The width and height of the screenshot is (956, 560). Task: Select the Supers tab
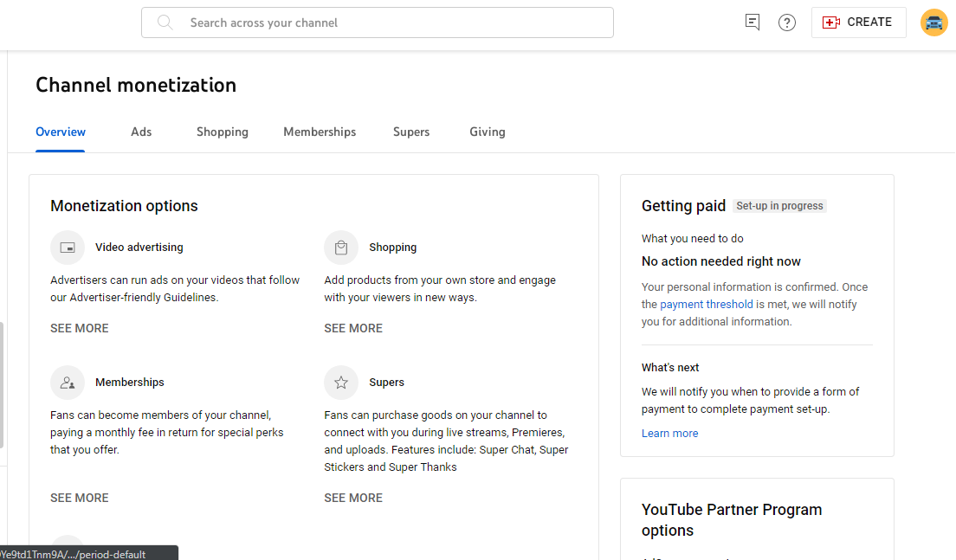coord(411,132)
